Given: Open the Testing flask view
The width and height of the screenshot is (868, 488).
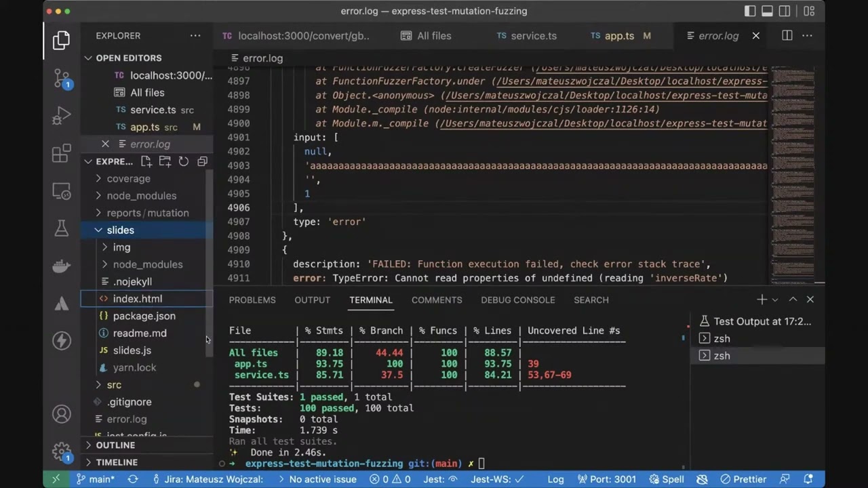Looking at the screenshot, I should [x=62, y=228].
